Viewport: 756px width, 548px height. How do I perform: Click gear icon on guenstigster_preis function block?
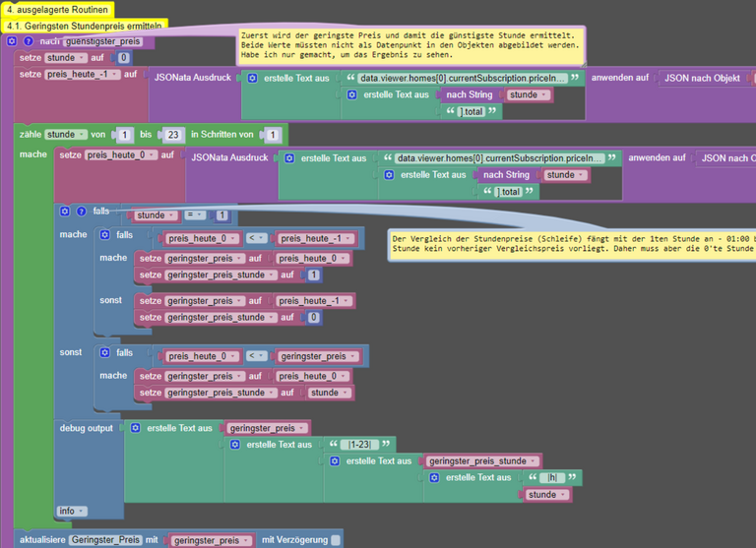(x=12, y=41)
